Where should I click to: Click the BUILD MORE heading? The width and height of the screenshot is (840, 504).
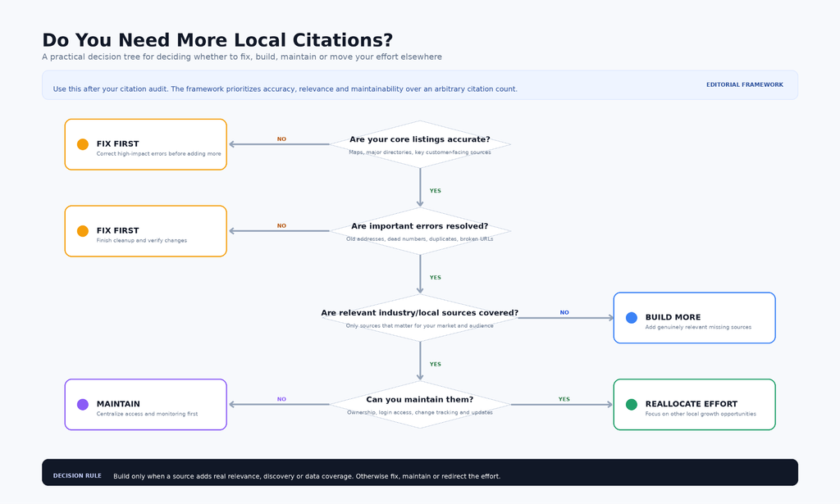[x=673, y=317]
